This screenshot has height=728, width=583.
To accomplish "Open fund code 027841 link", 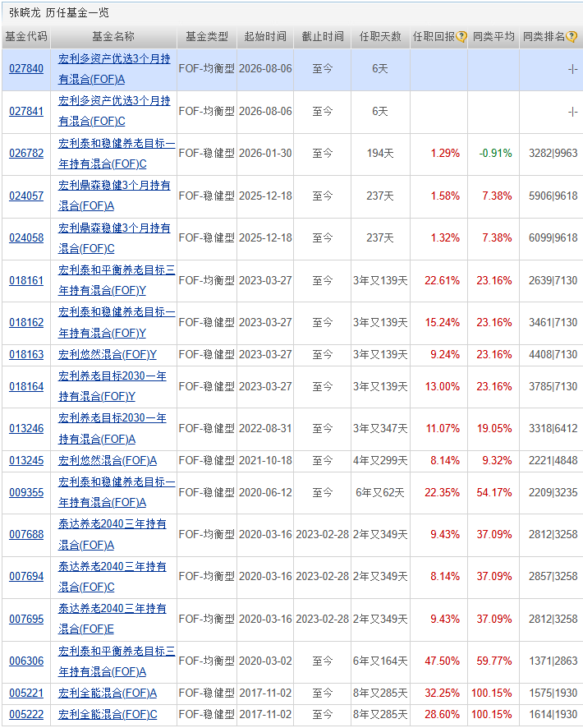I will [x=26, y=112].
